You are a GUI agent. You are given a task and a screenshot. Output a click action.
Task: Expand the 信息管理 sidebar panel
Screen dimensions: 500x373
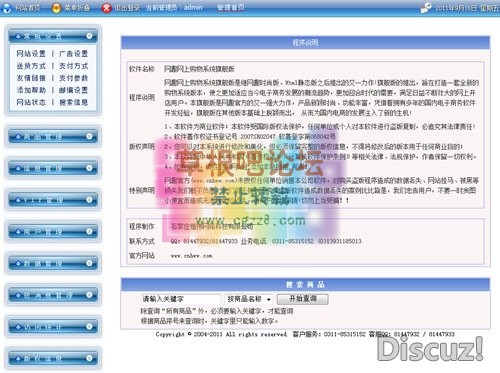[x=53, y=168]
